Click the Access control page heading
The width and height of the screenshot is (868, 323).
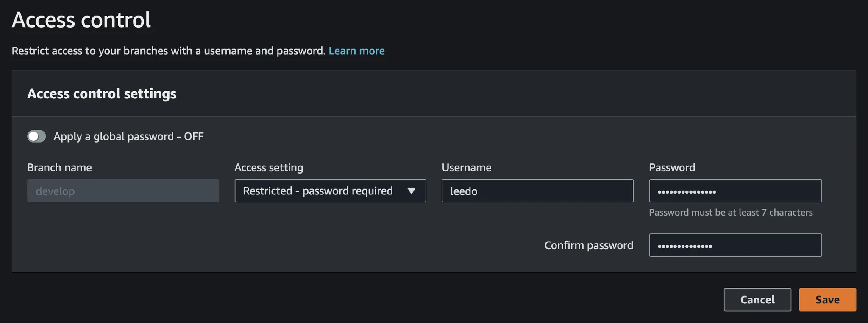tap(81, 20)
